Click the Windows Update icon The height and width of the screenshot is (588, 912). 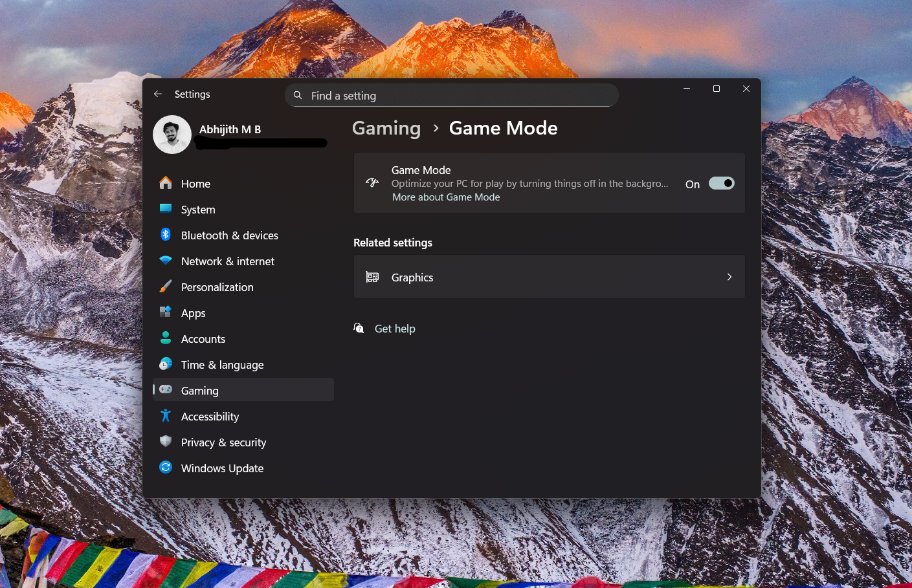166,468
